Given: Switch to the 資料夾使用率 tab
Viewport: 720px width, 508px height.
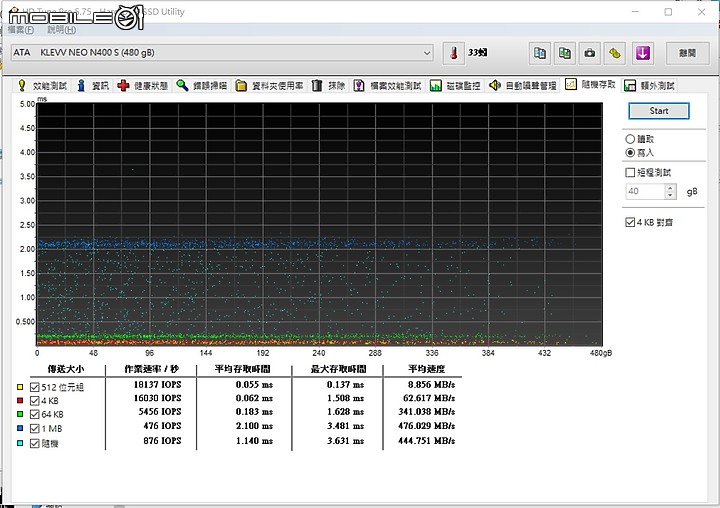Looking at the screenshot, I should tap(269, 85).
